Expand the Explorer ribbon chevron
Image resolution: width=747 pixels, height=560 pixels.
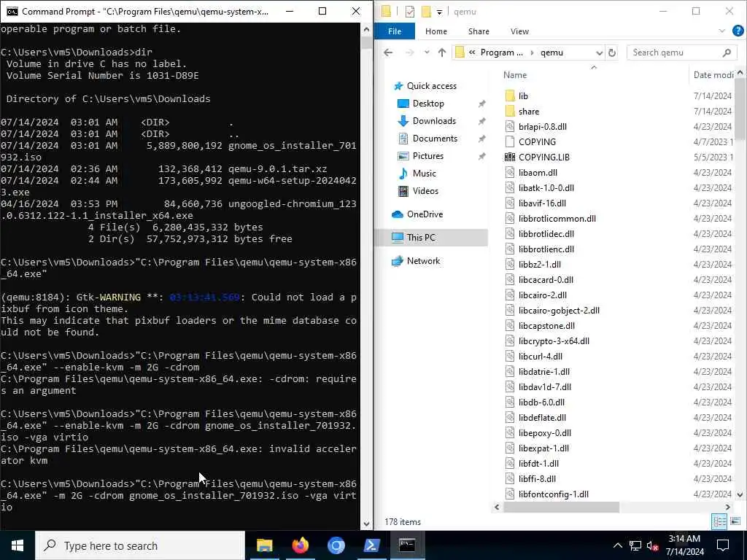pos(721,31)
